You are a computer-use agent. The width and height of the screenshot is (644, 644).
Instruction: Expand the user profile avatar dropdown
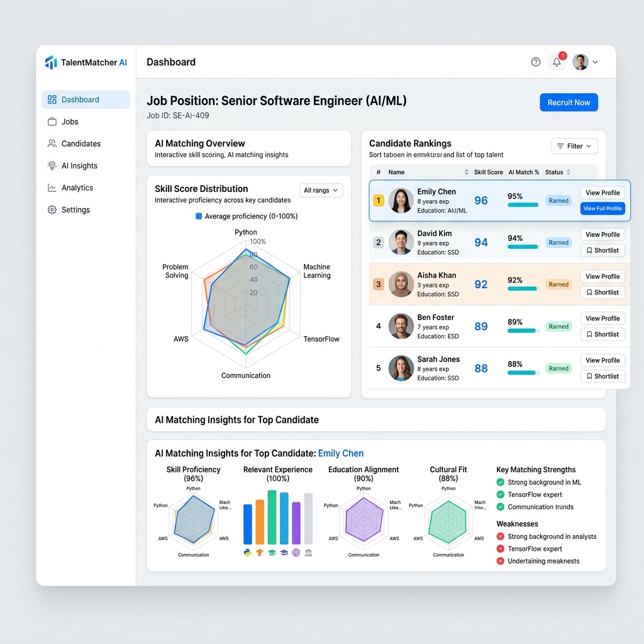585,62
